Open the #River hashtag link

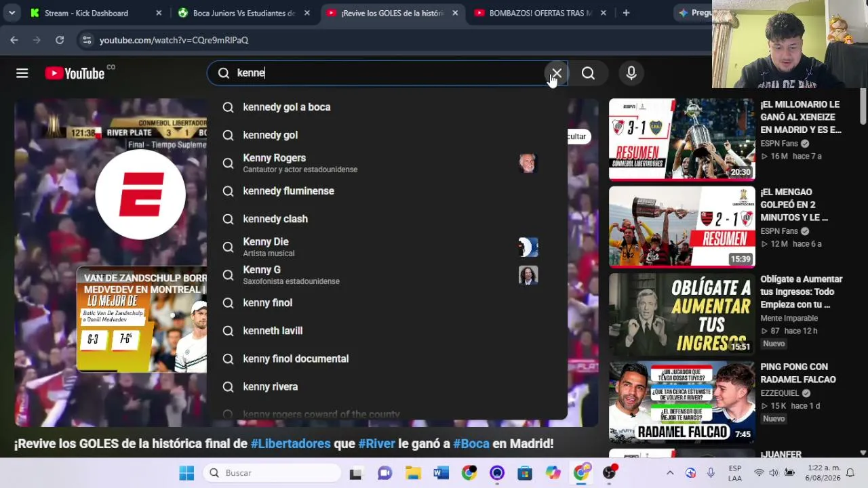pyautogui.click(x=376, y=444)
